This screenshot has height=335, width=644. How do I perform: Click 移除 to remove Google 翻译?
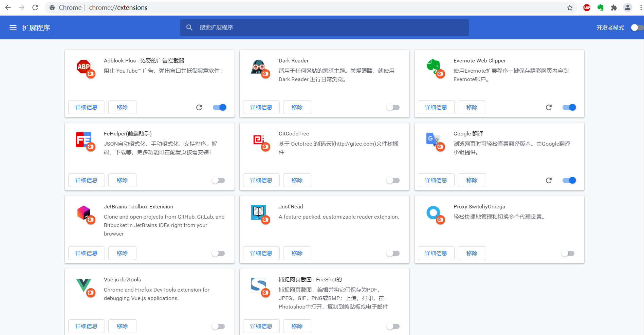coord(472,180)
